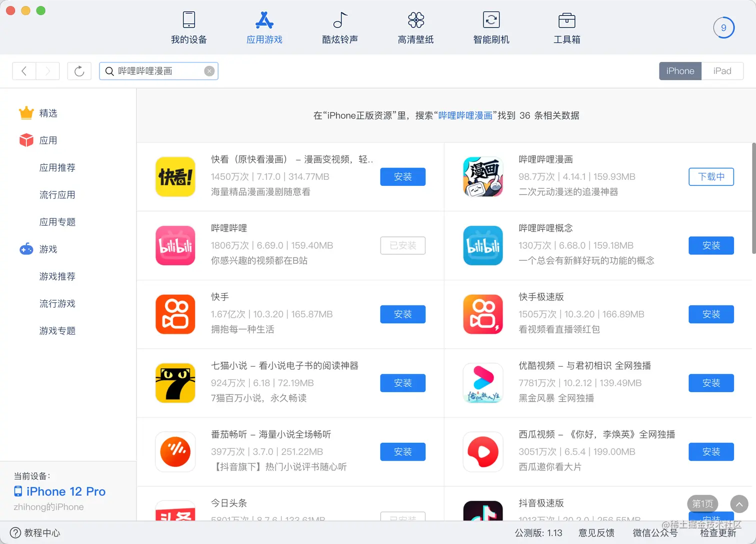Screen dimensions: 756x544
Task: Select 智能刷机 (Smart Flash) tool
Action: click(x=491, y=27)
